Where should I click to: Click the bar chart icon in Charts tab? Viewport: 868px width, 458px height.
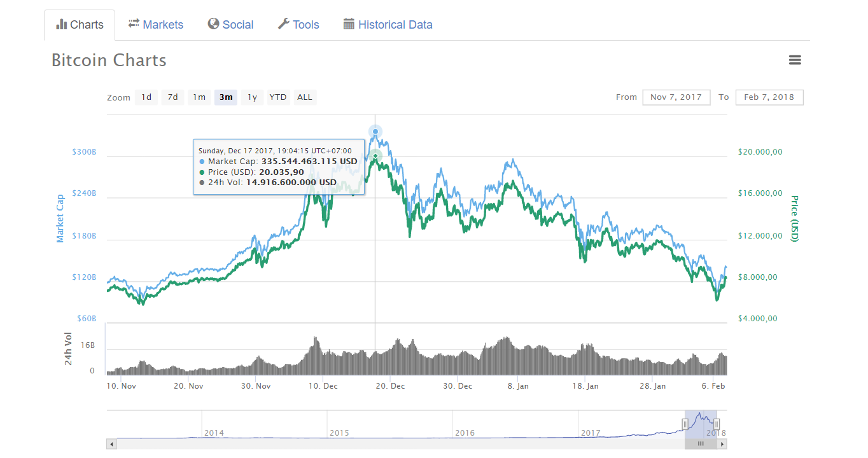62,25
